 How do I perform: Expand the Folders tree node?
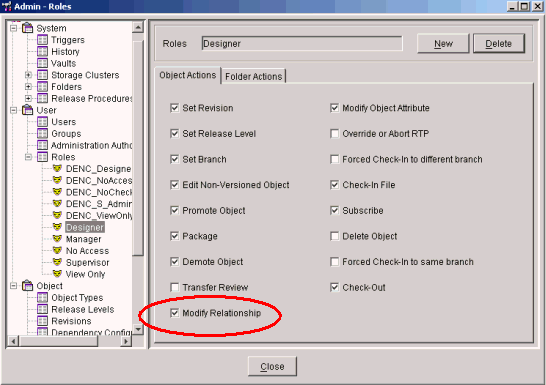click(x=28, y=87)
